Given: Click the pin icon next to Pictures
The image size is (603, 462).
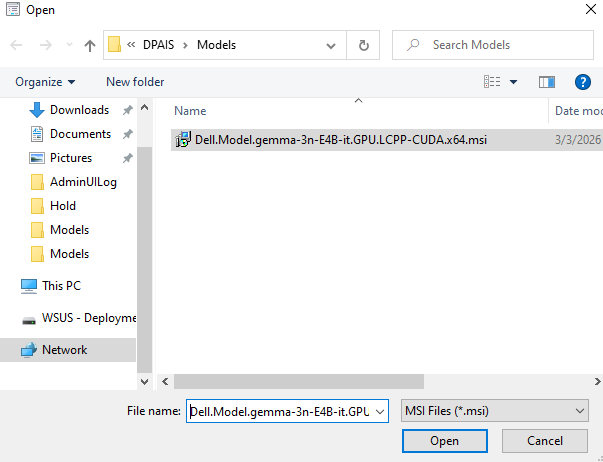Looking at the screenshot, I should coord(127,158).
